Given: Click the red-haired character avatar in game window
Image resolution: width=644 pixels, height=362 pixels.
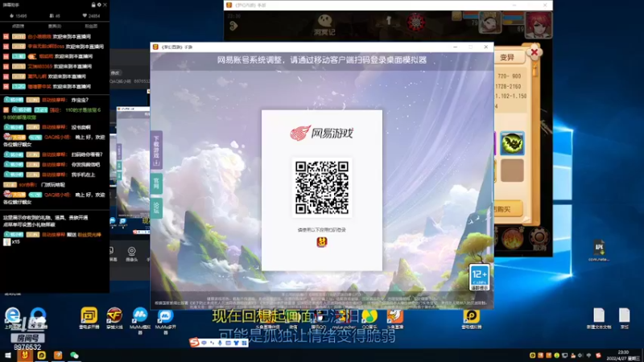Looking at the screenshot, I should [x=538, y=25].
